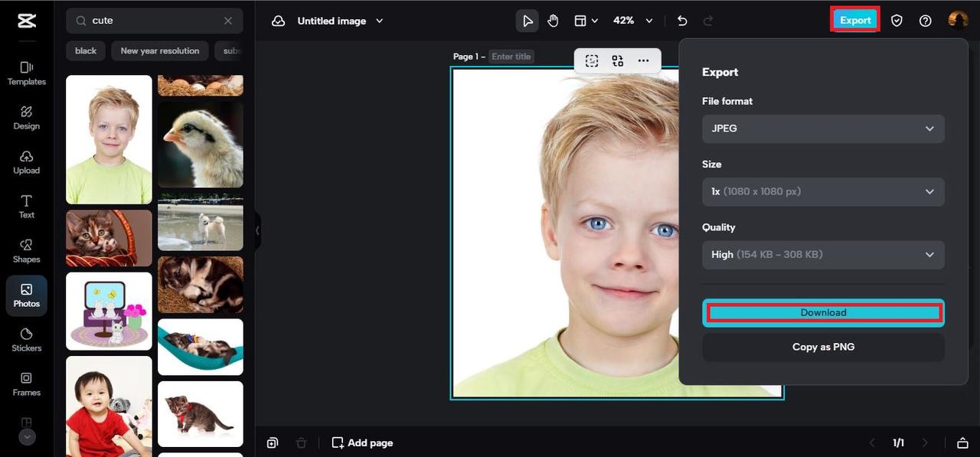This screenshot has height=457, width=980.
Task: Select the 'black' search suggestion chip
Action: [x=86, y=51]
